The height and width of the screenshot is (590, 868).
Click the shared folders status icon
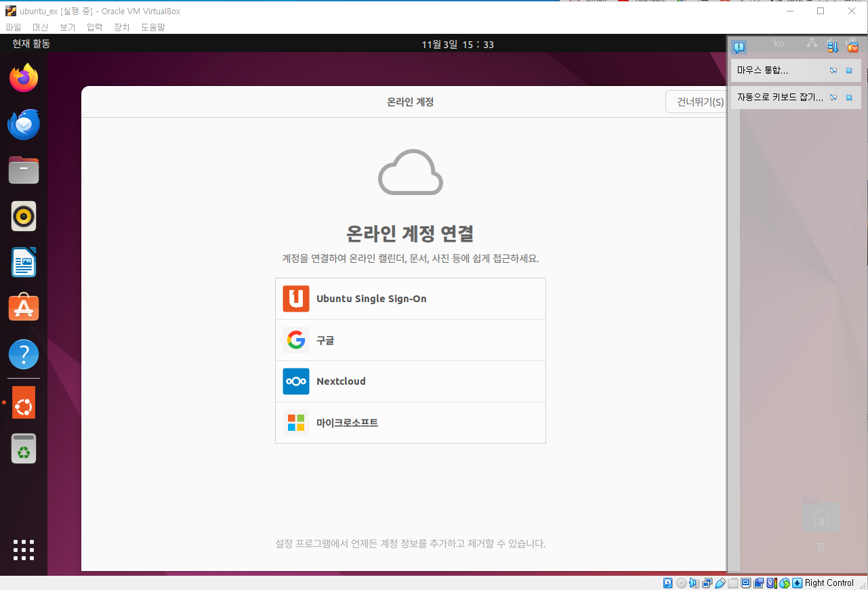point(732,583)
